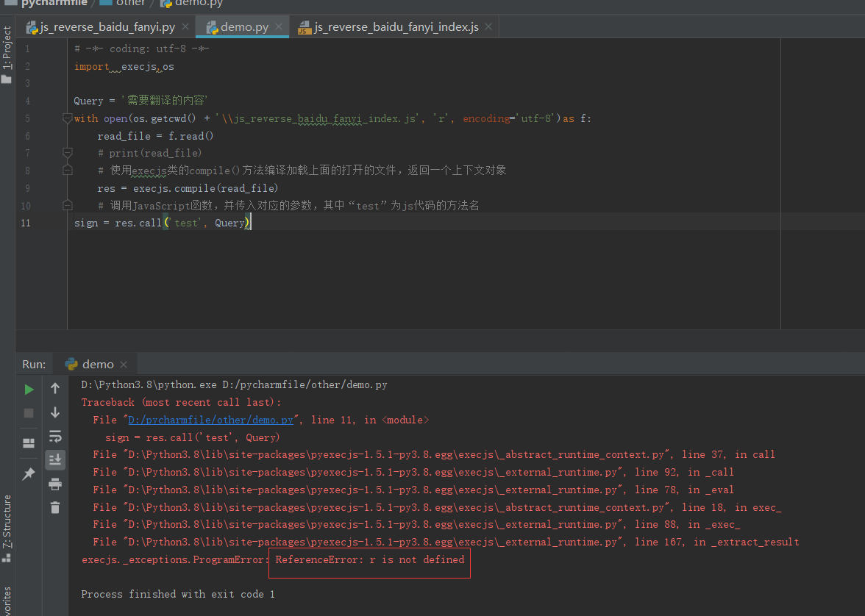The height and width of the screenshot is (616, 865).
Task: Toggle scroll-to-end in the console
Action: pyautogui.click(x=54, y=459)
